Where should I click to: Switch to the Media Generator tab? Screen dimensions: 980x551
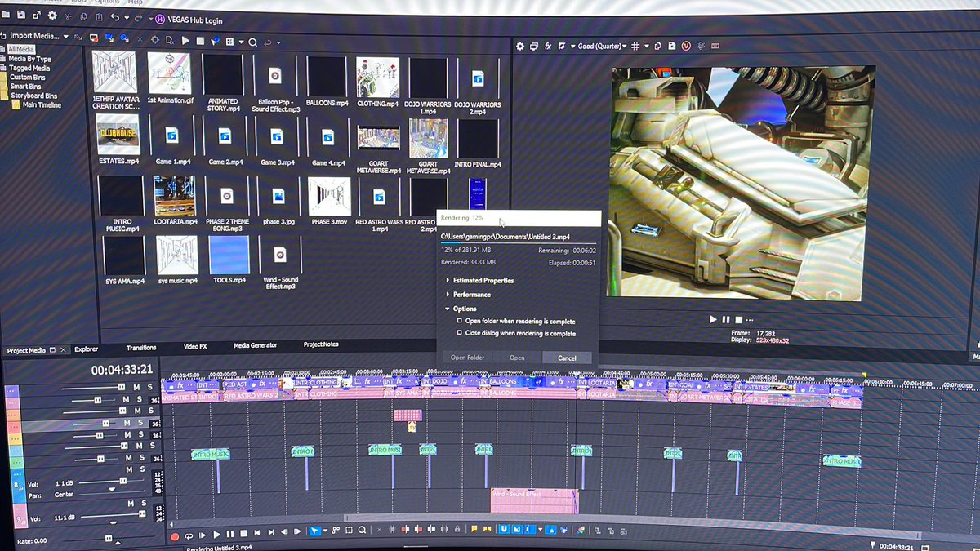point(255,345)
